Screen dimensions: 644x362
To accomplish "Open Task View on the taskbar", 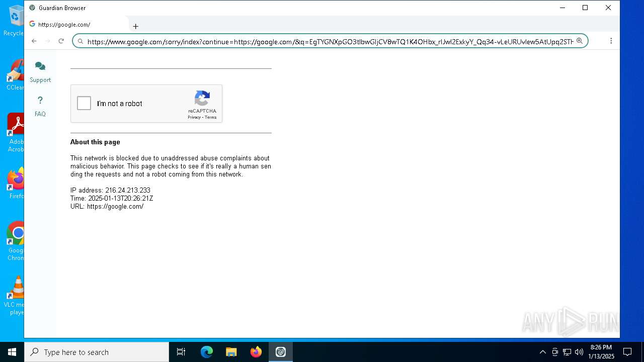I will (x=181, y=352).
